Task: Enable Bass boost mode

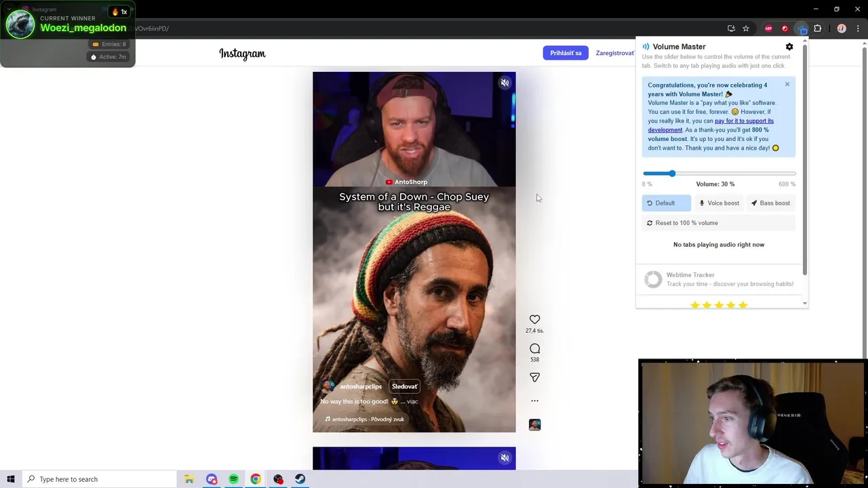Action: click(x=770, y=203)
